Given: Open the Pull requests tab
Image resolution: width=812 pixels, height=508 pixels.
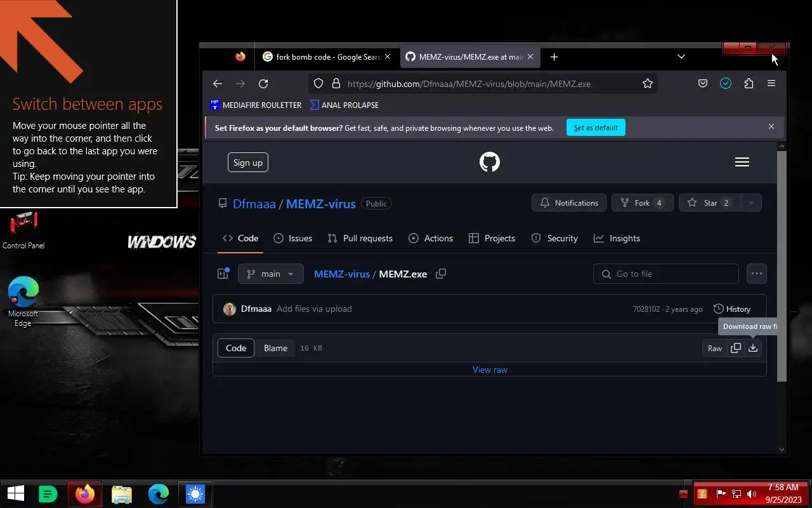Looking at the screenshot, I should point(360,238).
